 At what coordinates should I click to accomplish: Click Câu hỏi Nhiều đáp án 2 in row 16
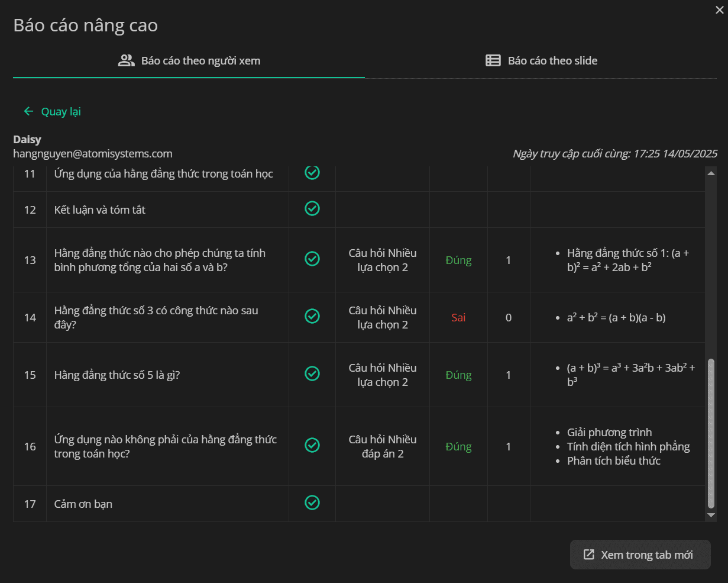coord(383,446)
